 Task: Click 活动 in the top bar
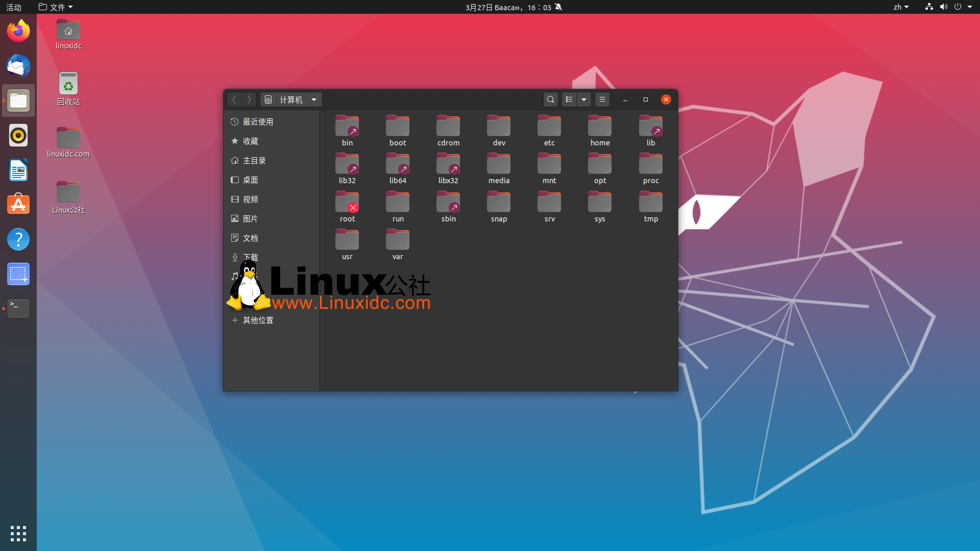point(13,7)
